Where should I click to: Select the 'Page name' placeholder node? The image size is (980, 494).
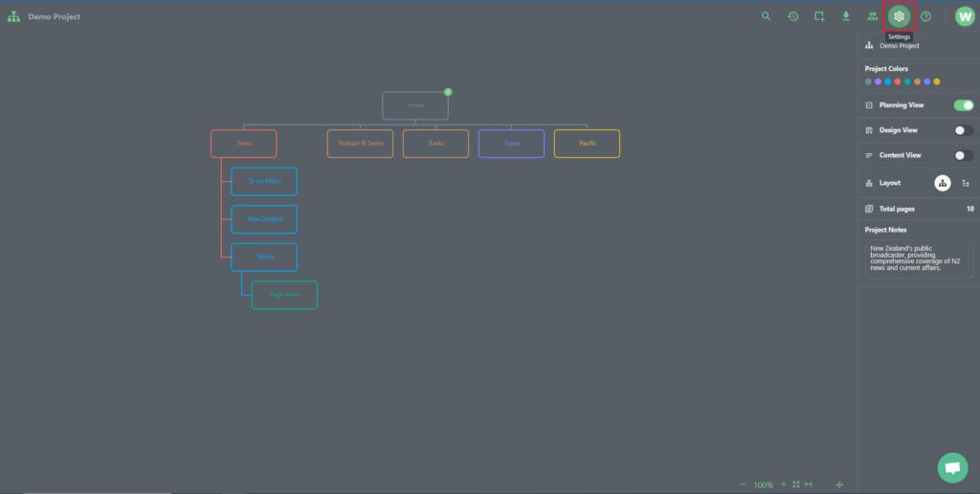pyautogui.click(x=285, y=295)
